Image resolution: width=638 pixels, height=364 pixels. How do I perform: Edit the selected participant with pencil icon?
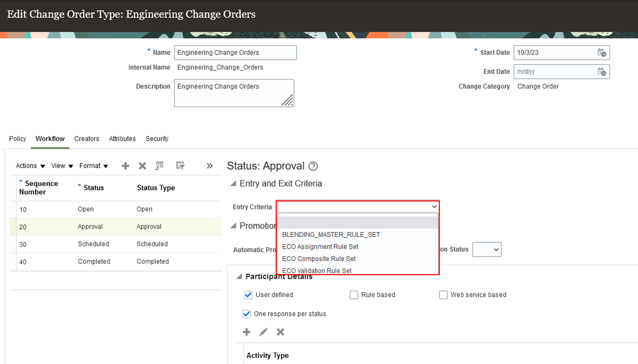click(x=263, y=331)
